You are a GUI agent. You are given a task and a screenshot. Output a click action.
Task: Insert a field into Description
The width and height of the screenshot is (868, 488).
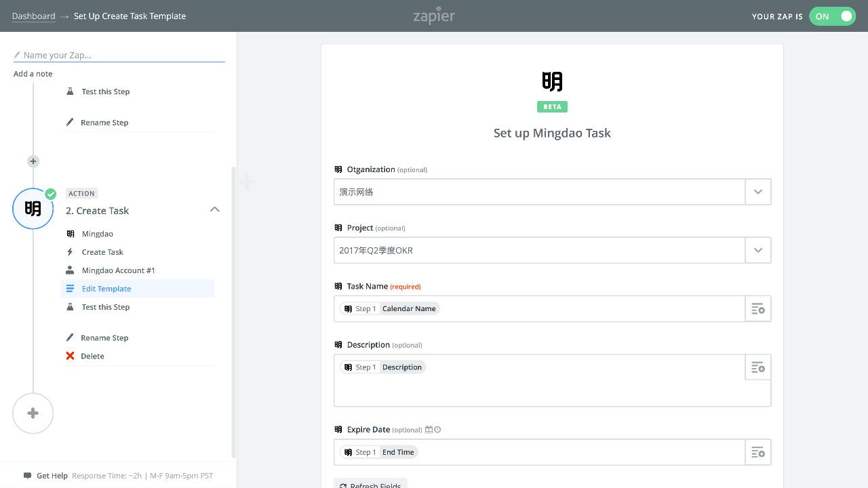758,367
